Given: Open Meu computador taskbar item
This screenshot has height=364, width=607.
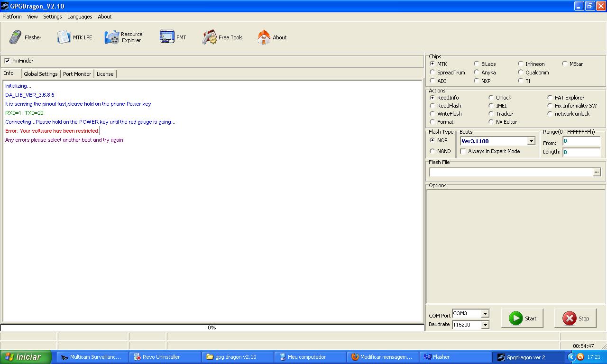Looking at the screenshot, I should pyautogui.click(x=310, y=357).
